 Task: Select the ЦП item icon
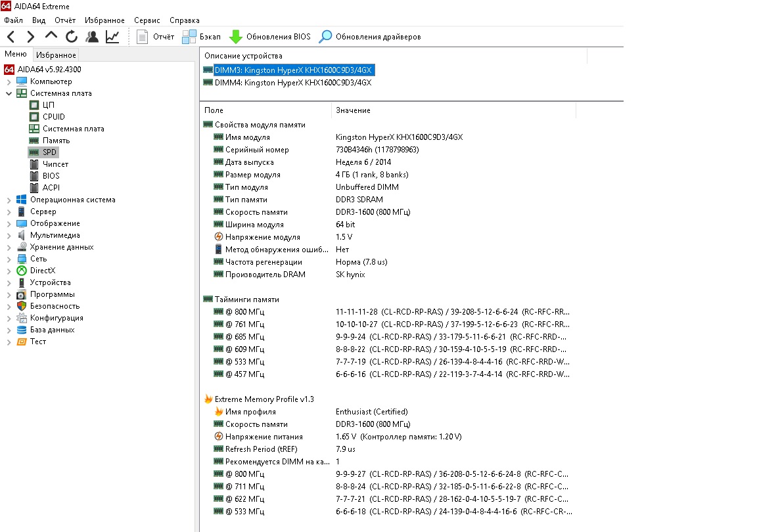[34, 105]
